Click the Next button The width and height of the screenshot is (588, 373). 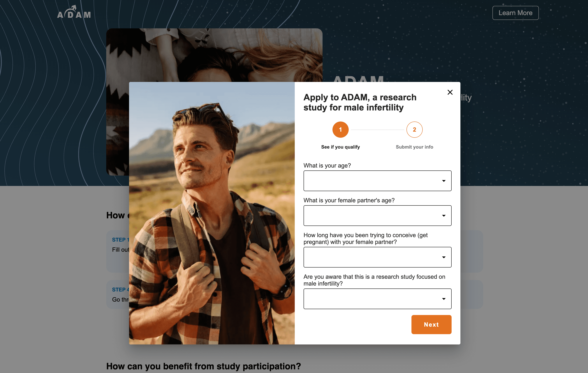pos(431,324)
